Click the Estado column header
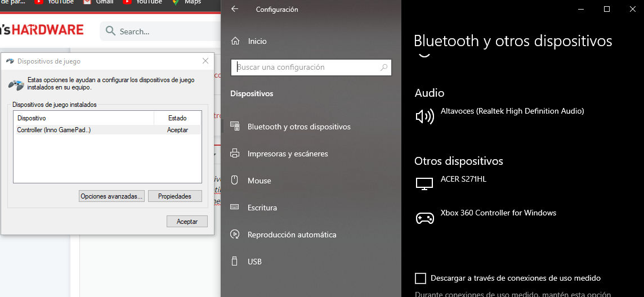The width and height of the screenshot is (644, 297). tap(177, 118)
